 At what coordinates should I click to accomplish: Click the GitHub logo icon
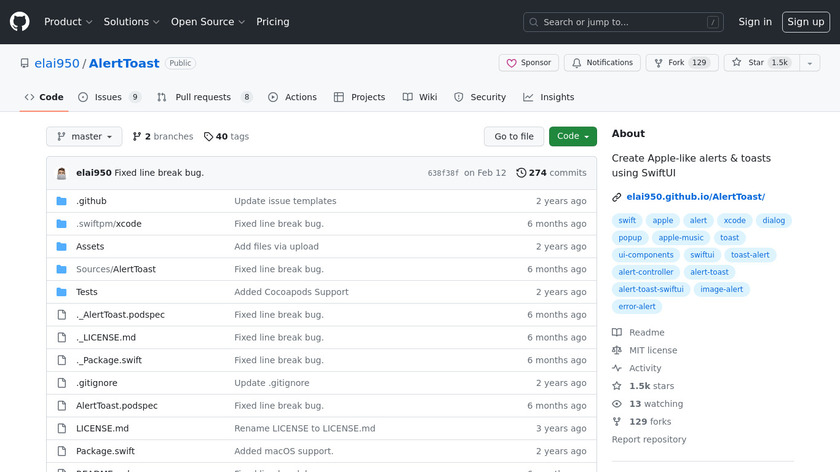coord(20,22)
